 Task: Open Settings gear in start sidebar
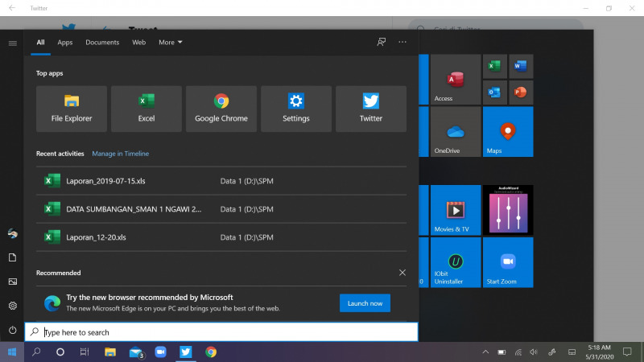pyautogui.click(x=13, y=306)
